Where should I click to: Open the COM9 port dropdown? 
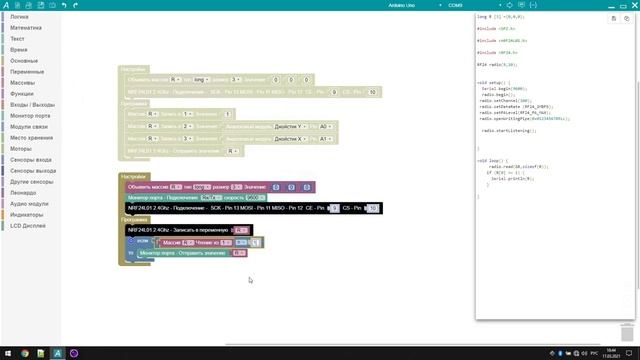(474, 5)
